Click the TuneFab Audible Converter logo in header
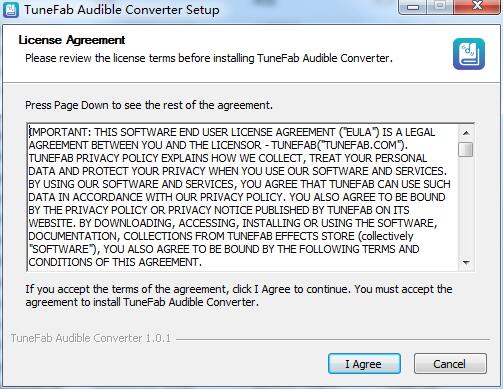Screen dimensions: 503x389 tap(469, 54)
